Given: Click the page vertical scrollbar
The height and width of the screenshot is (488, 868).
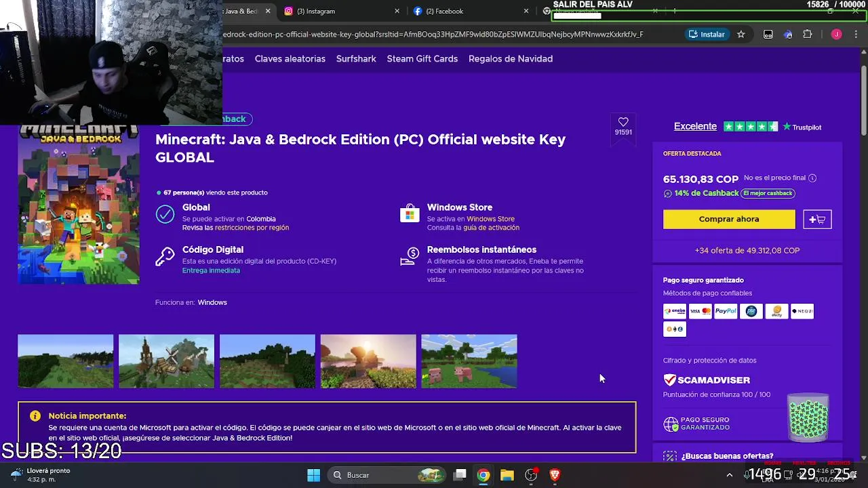Looking at the screenshot, I should tap(863, 102).
